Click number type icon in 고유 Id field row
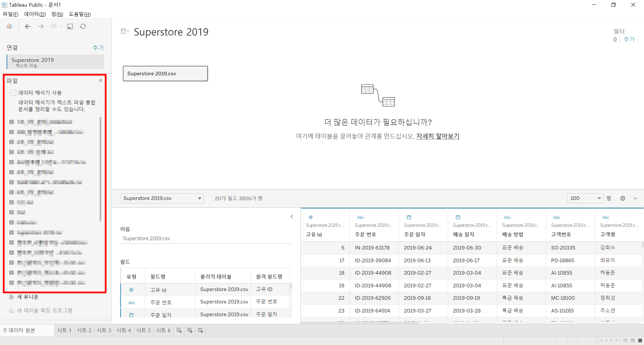Viewport: 644px width, 345px height. [x=131, y=290]
